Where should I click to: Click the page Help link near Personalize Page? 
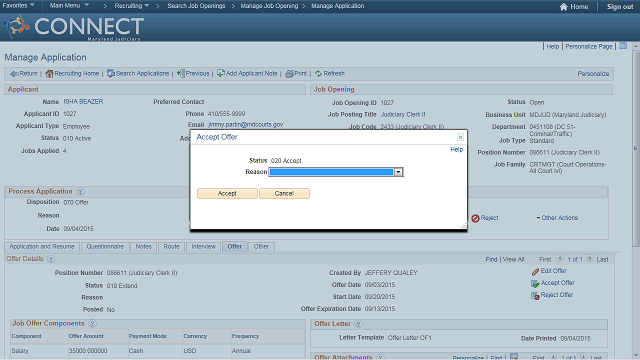[x=553, y=47]
